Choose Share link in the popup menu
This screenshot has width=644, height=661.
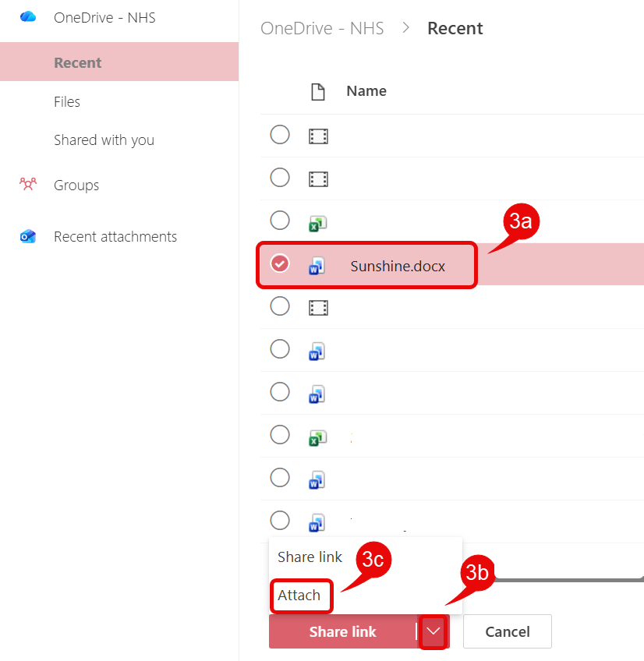(x=310, y=557)
